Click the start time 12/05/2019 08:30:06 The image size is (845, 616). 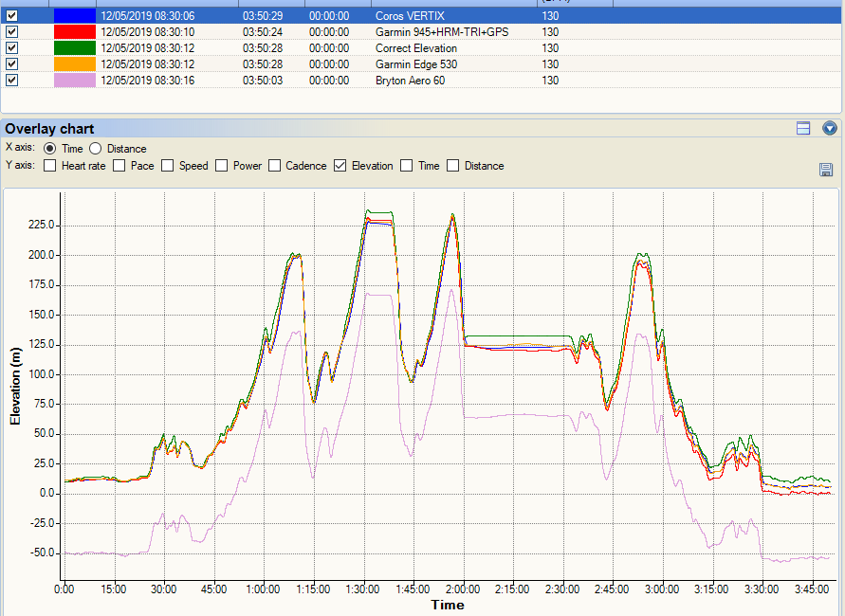148,16
